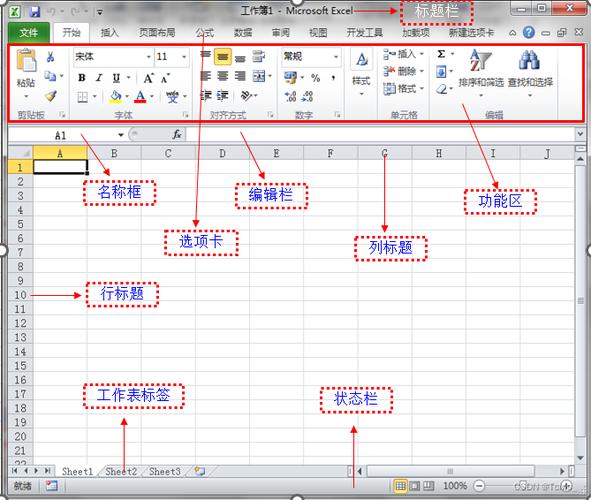Open font group dialog launcher
The width and height of the screenshot is (591, 500).
(185, 114)
